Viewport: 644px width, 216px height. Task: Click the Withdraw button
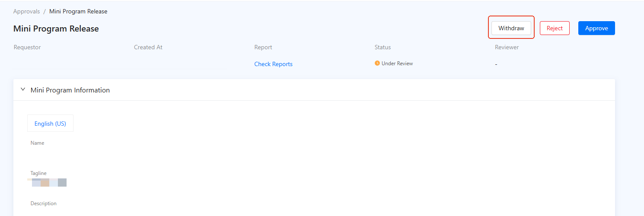tap(511, 28)
